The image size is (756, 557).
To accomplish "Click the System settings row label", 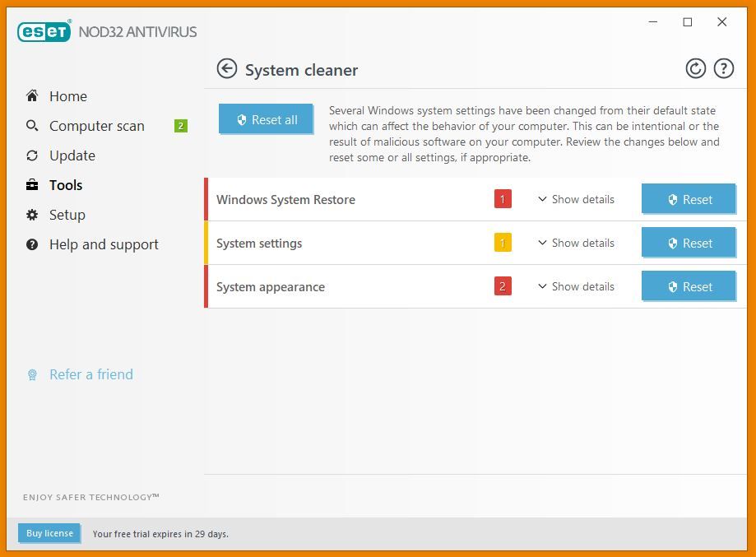I will click(259, 244).
